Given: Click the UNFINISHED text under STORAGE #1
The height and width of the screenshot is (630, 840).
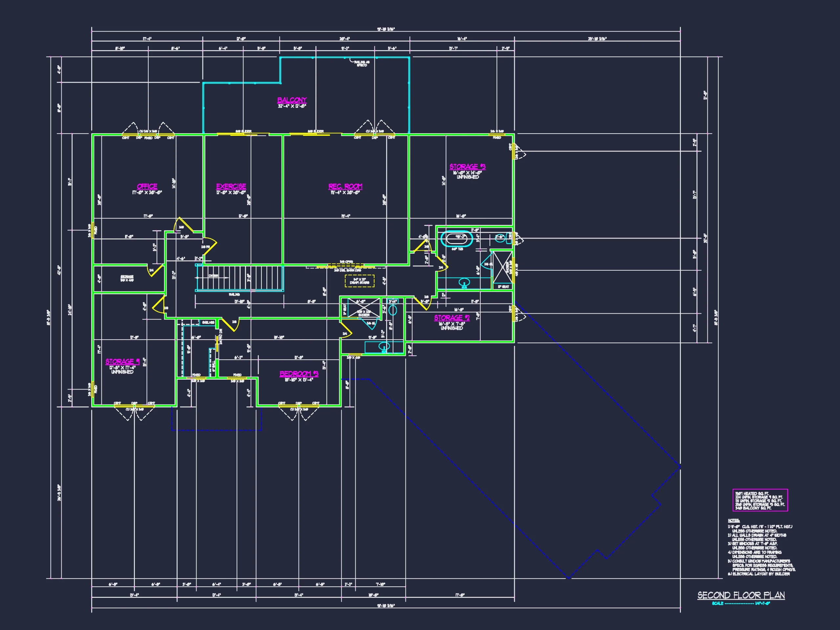Looking at the screenshot, I should pyautogui.click(x=122, y=372).
